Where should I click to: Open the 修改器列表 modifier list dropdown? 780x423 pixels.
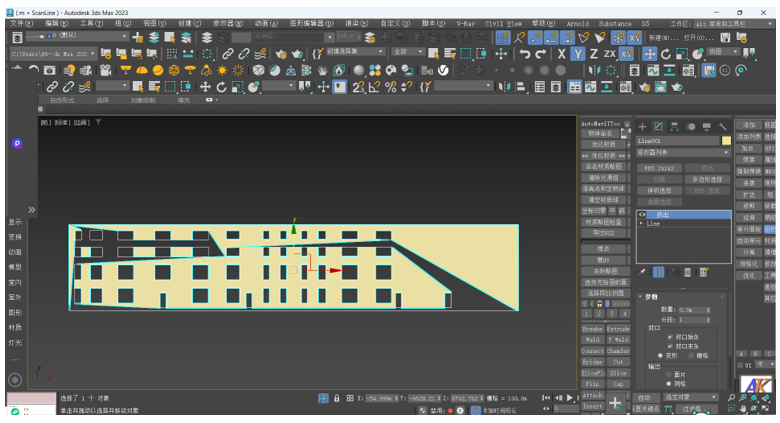[x=684, y=153]
